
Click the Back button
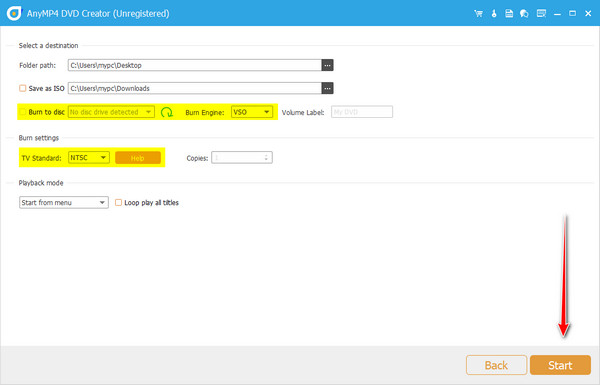pos(496,365)
